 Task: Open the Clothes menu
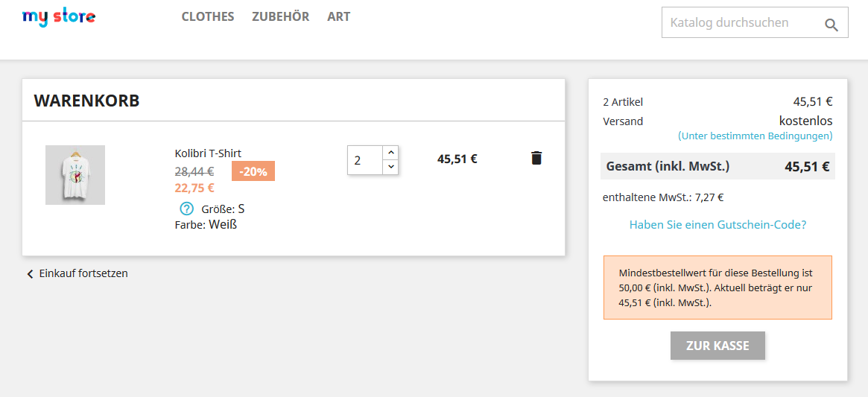(x=208, y=16)
